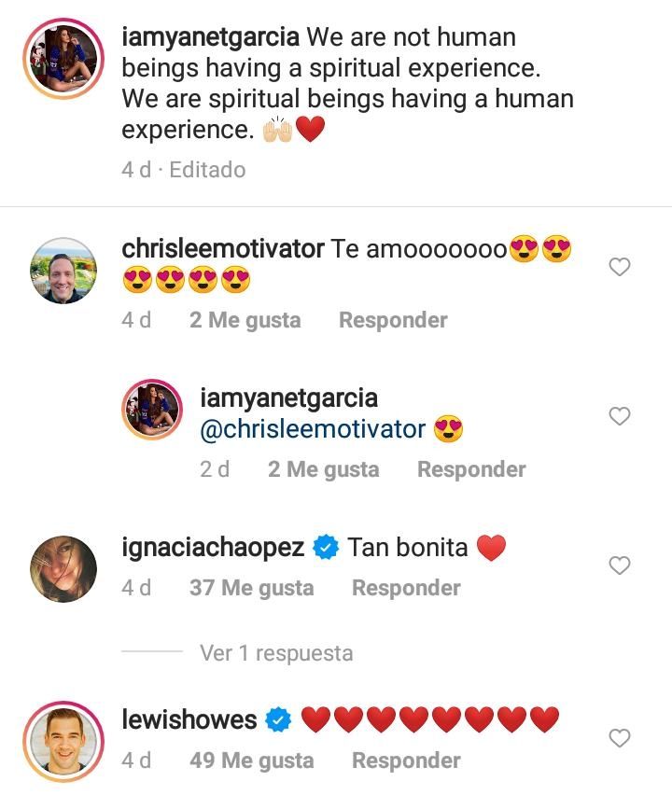Image resolution: width=672 pixels, height=809 pixels.
Task: Open iamyanetgarcia's profile picture on the caption
Action: coord(62,58)
